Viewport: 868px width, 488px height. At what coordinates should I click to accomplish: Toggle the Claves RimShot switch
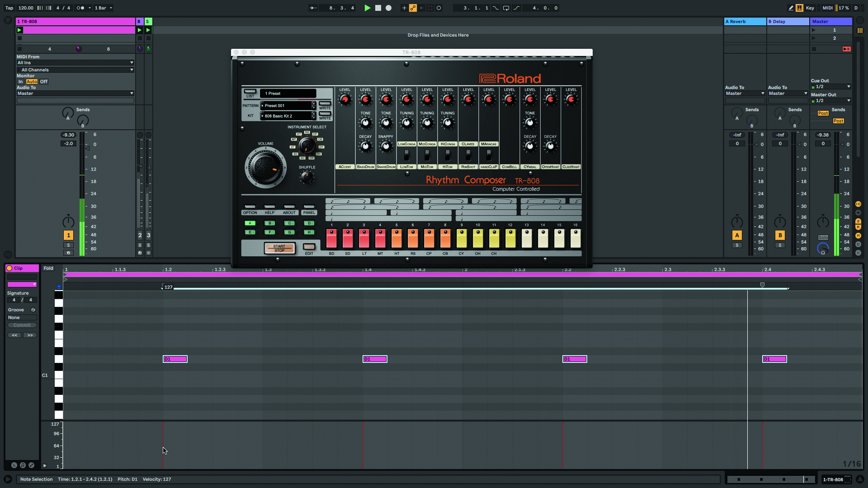pos(468,155)
